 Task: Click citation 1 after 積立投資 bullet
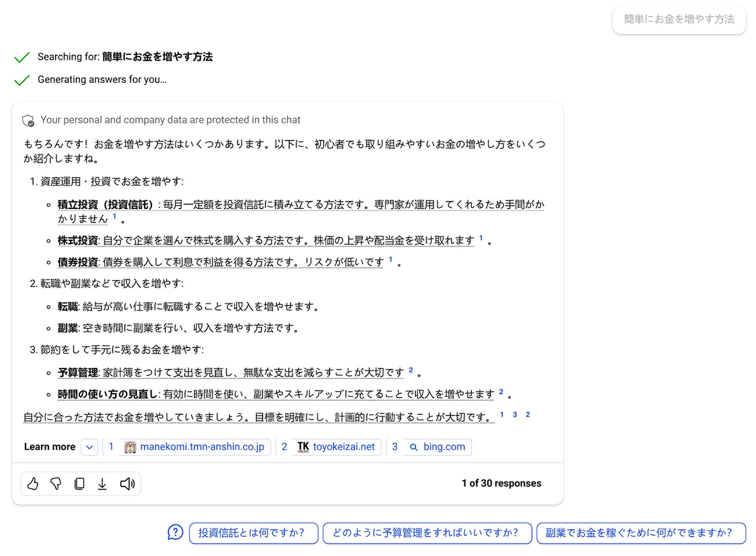click(x=115, y=216)
